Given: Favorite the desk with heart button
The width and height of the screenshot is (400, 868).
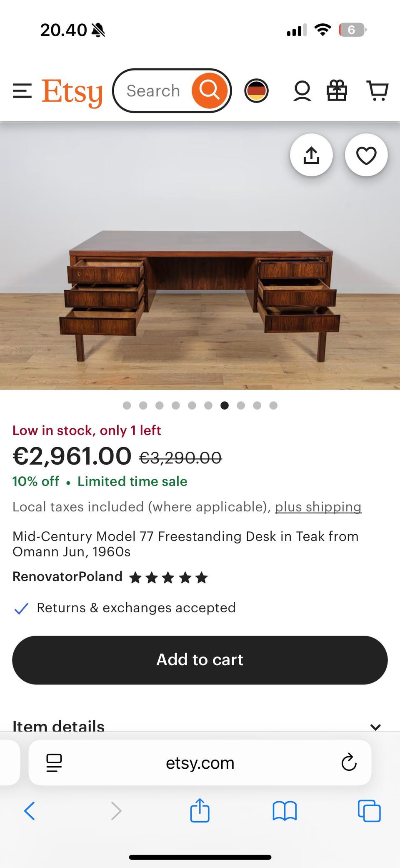Looking at the screenshot, I should 366,155.
